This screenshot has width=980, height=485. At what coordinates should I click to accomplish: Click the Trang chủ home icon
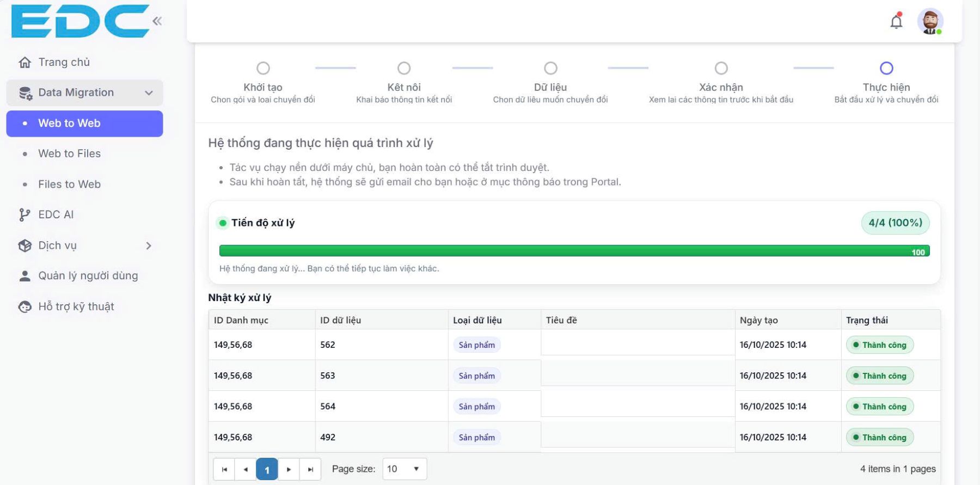pos(25,63)
